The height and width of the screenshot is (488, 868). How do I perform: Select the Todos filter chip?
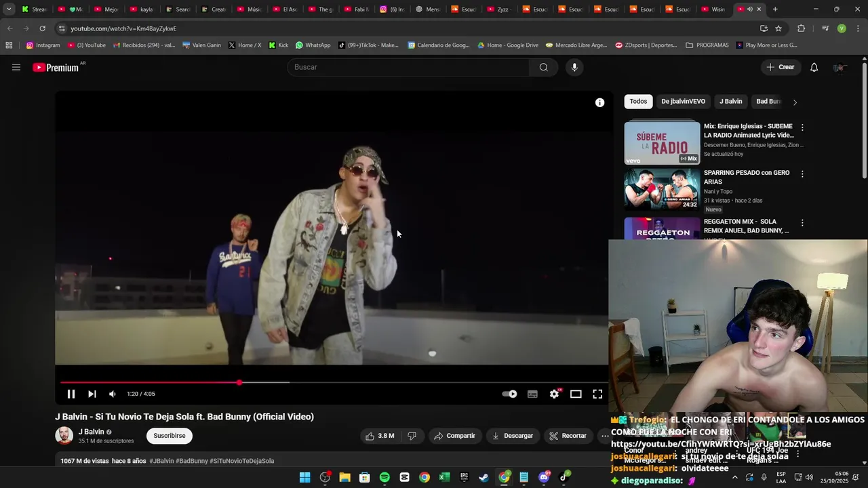point(638,102)
